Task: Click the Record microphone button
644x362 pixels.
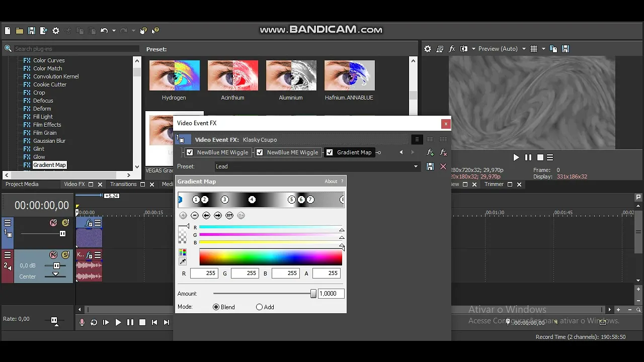Action: point(82,322)
